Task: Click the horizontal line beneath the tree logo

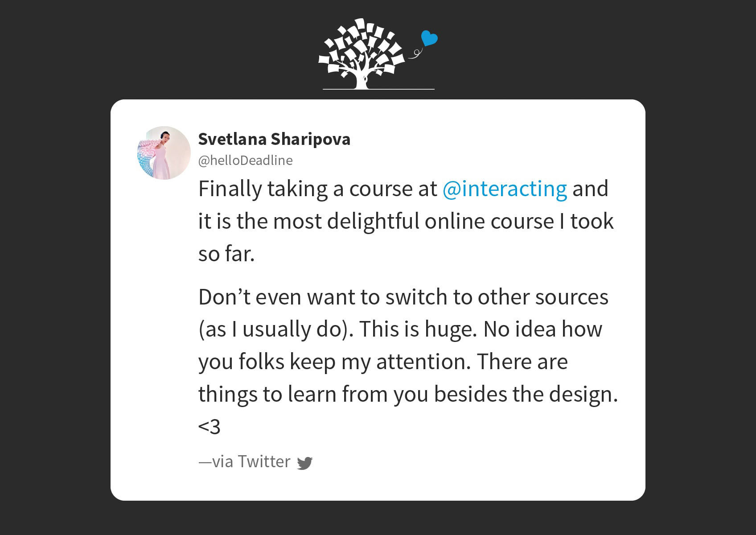Action: coord(378,89)
